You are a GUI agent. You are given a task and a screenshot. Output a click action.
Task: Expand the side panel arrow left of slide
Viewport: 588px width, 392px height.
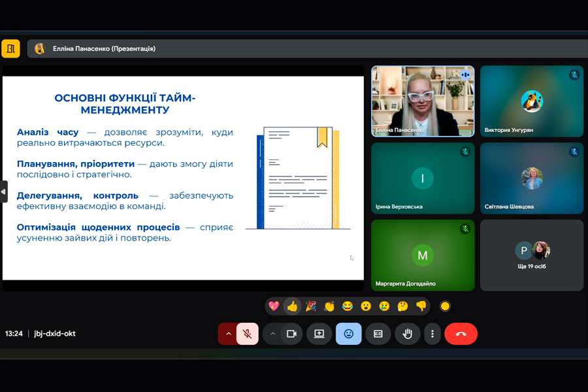[3, 191]
